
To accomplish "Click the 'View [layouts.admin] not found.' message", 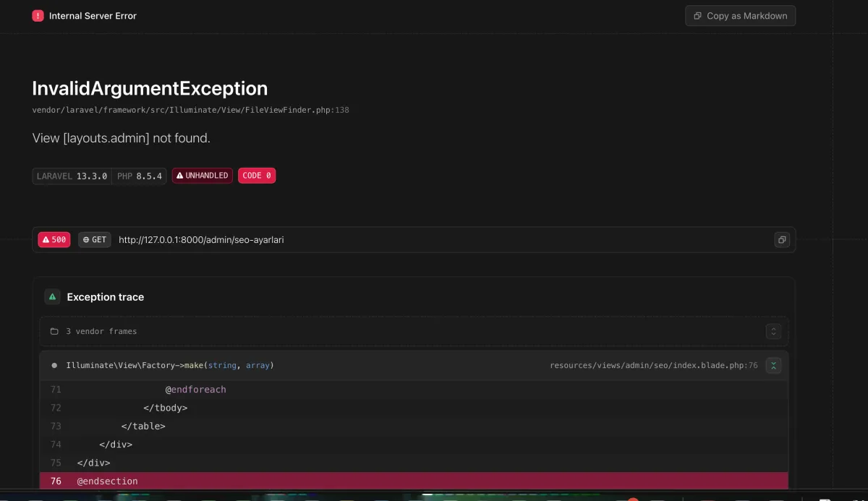I will coord(121,138).
